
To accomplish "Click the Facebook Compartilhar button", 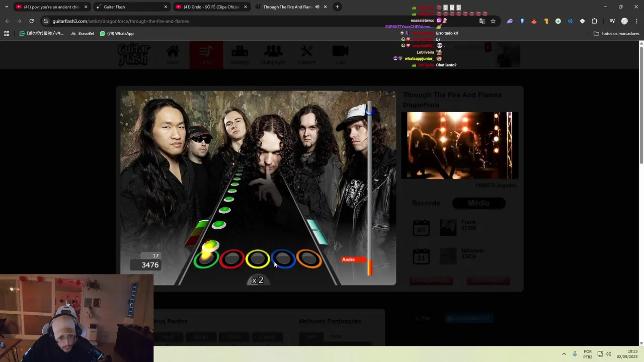I will [x=468, y=319].
